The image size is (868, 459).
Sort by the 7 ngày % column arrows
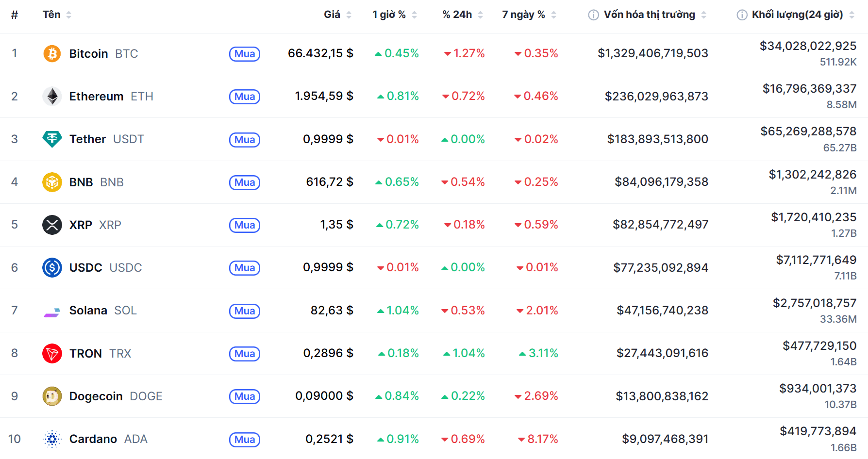point(553,15)
